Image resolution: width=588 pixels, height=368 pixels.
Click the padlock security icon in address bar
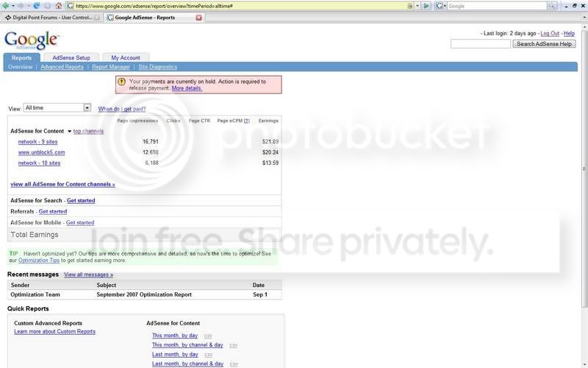410,6
